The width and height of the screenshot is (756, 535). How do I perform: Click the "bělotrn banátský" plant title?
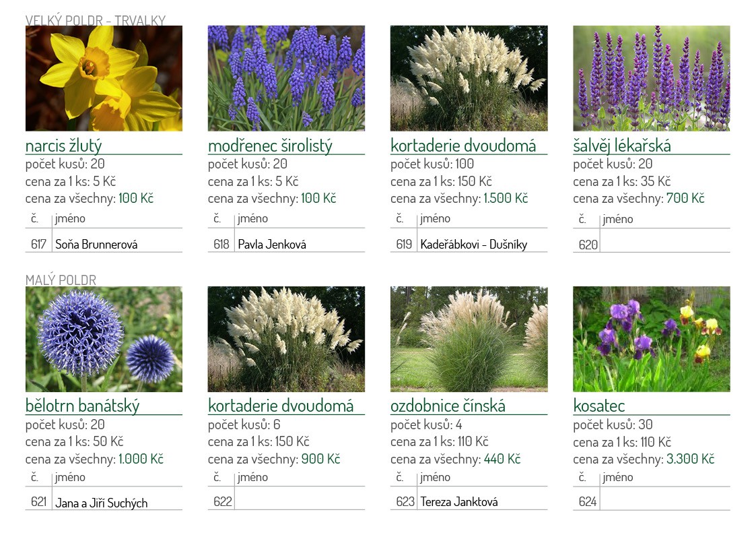[82, 406]
